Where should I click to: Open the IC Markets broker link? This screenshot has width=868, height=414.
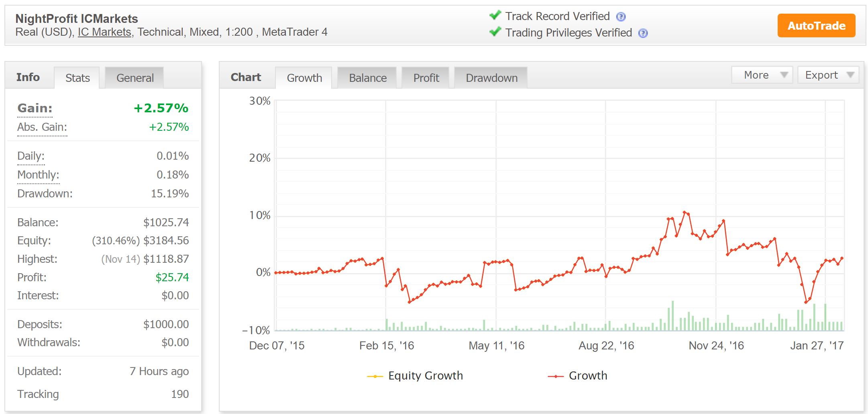click(x=104, y=32)
